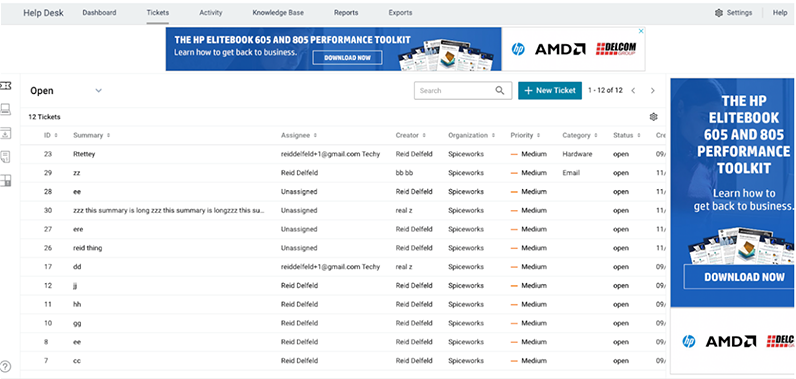This screenshot has height=379, width=796.
Task: Open table column settings gear icon
Action: point(653,117)
